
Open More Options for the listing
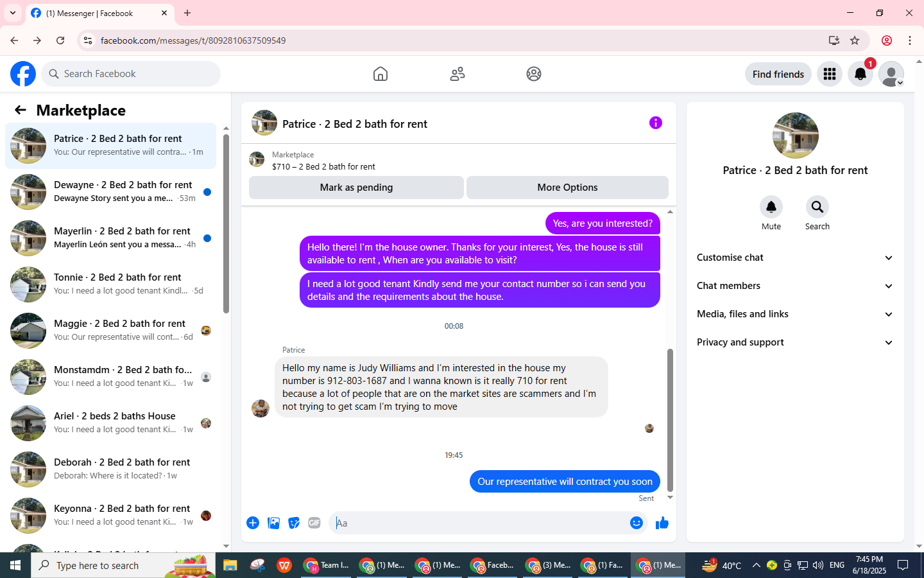567,188
